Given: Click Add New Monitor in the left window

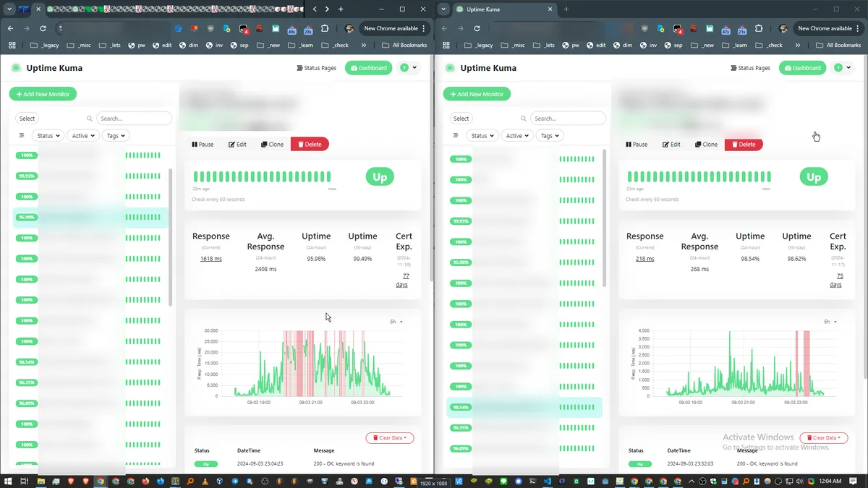Looking at the screenshot, I should [x=43, y=94].
